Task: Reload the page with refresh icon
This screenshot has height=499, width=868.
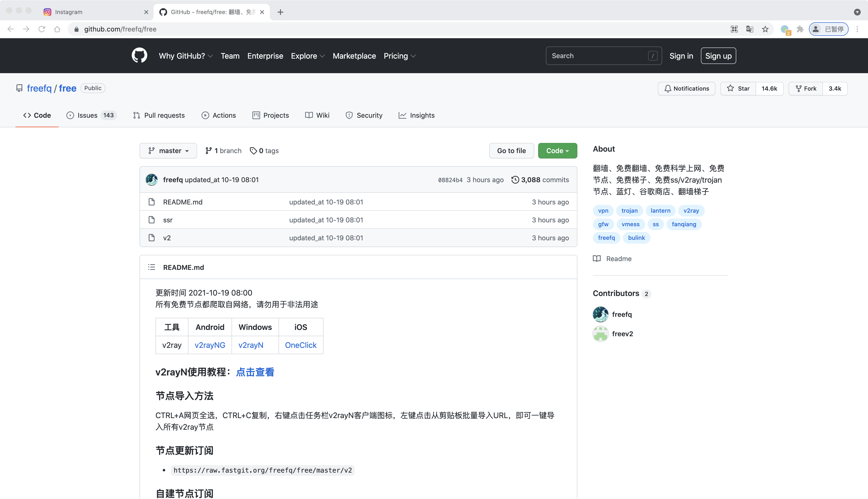Action: point(42,29)
